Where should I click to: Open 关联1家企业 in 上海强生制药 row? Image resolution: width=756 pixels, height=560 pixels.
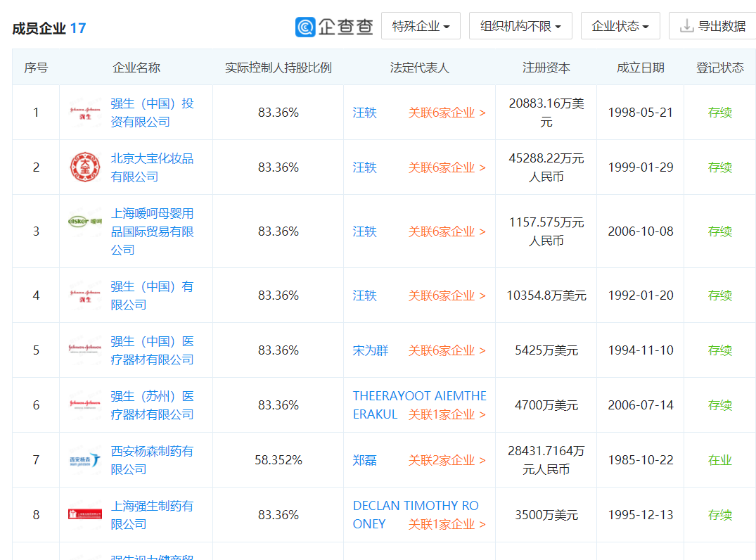tap(447, 524)
